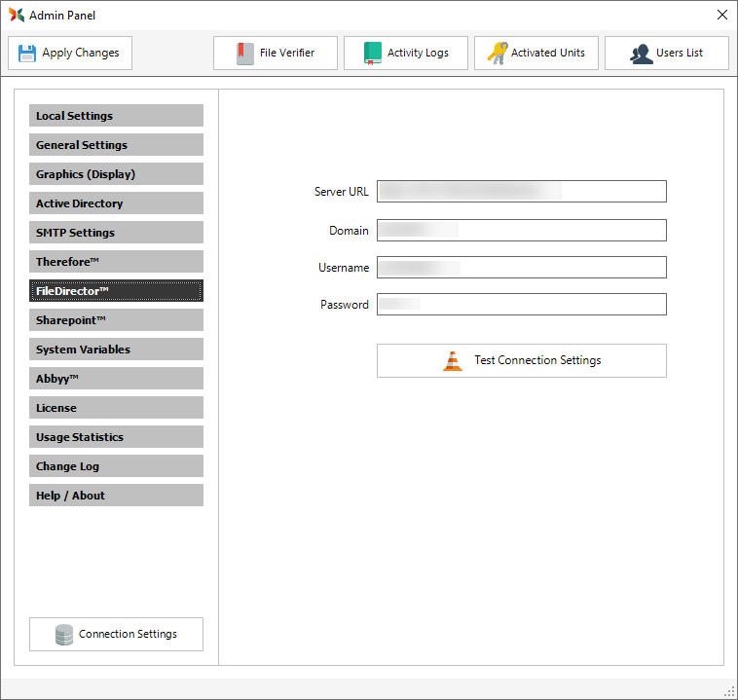Open System Variables section

(x=116, y=350)
